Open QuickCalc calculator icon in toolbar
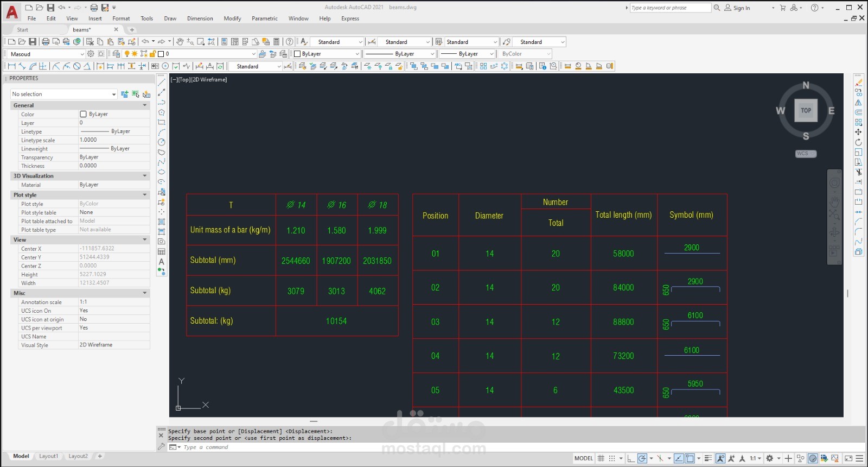The width and height of the screenshot is (868, 467). (276, 42)
